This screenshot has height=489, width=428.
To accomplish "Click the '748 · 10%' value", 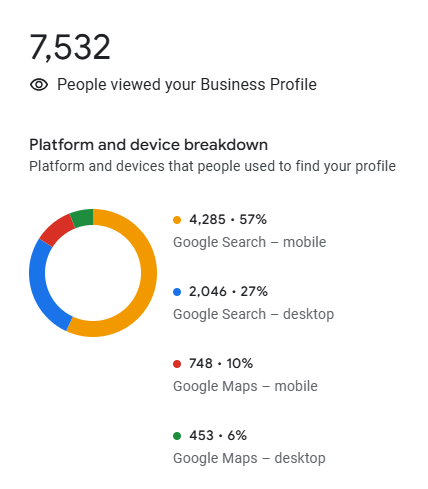I will (x=221, y=364).
